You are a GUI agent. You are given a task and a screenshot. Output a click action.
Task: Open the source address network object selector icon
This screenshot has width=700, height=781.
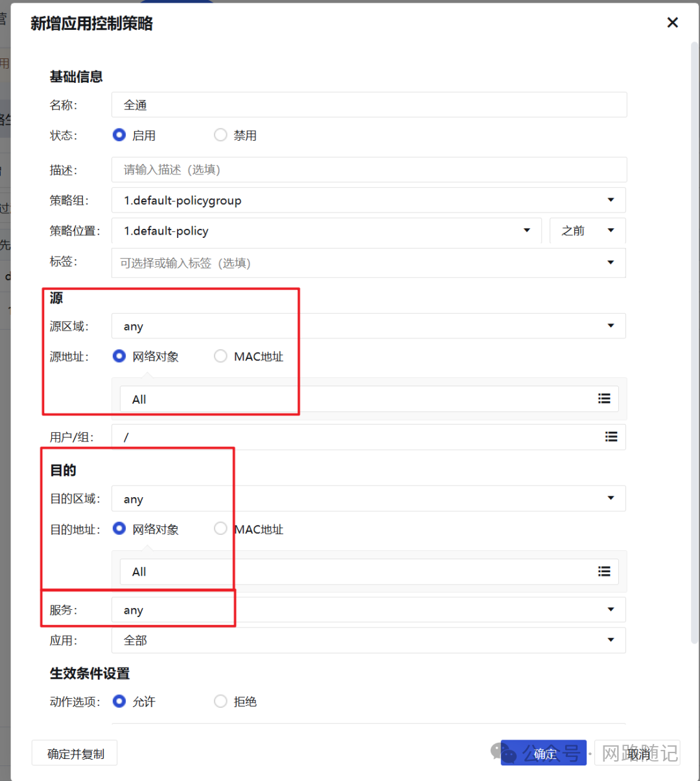604,399
